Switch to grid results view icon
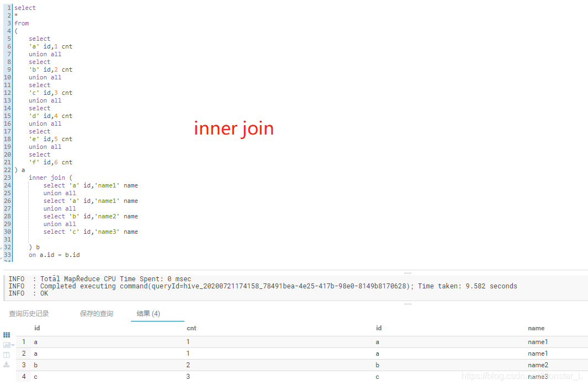Viewport: 588px width, 386px height. point(7,335)
